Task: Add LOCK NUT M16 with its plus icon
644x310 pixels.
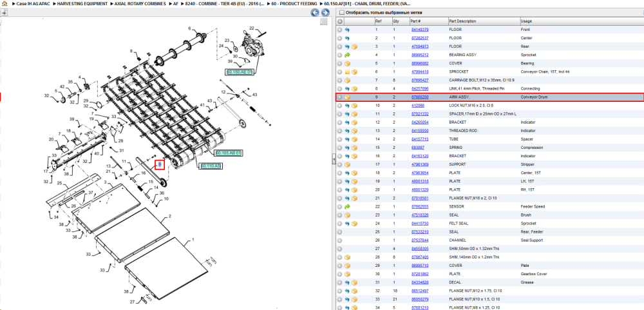Action: tap(339, 106)
